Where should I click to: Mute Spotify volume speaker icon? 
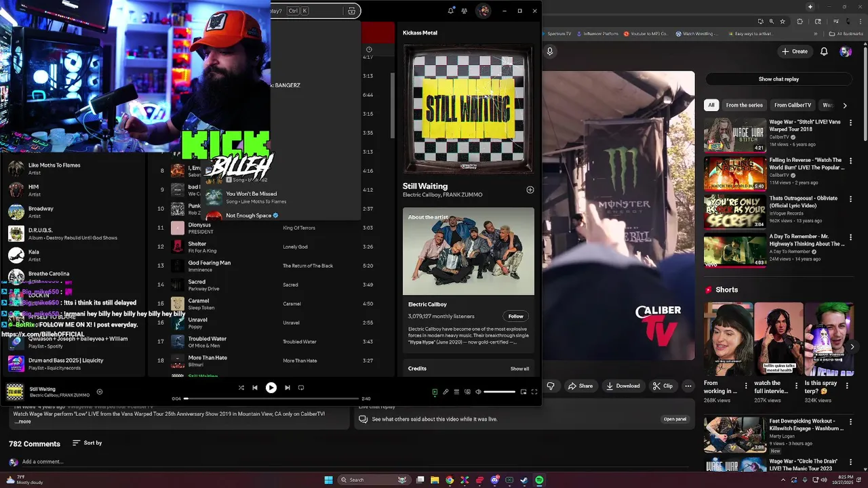[x=478, y=392]
